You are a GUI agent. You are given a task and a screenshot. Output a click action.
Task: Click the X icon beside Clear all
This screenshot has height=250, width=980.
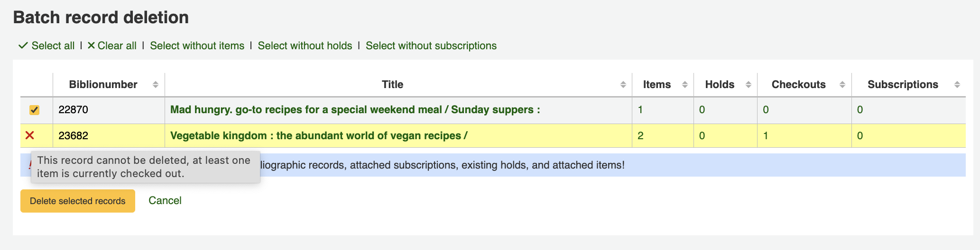[92, 46]
